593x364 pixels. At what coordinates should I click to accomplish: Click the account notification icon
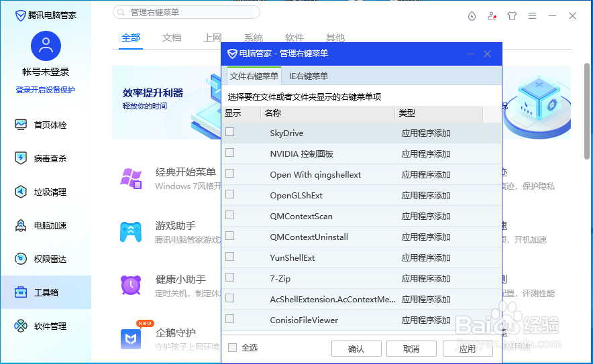492,16
